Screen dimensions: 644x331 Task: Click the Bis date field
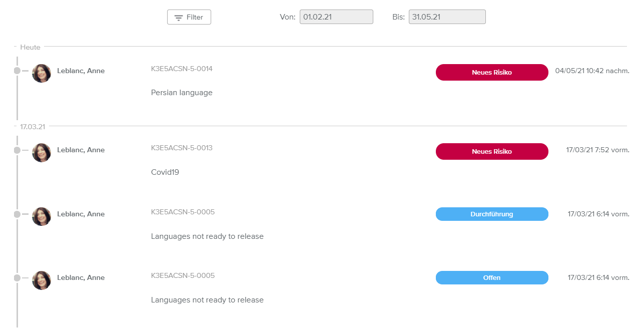447,17
